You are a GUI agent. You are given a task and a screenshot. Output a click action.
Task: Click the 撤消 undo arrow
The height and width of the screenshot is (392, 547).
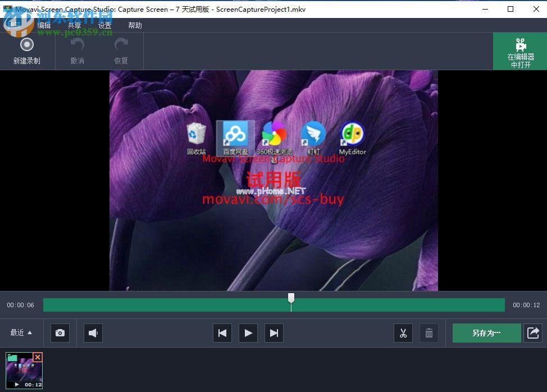click(77, 51)
